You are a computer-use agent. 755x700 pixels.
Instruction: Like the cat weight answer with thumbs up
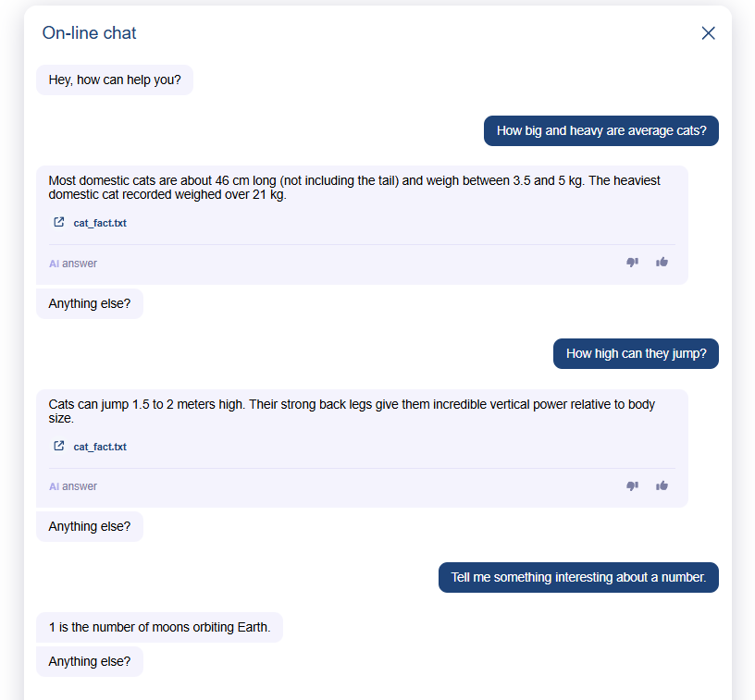[x=662, y=263]
